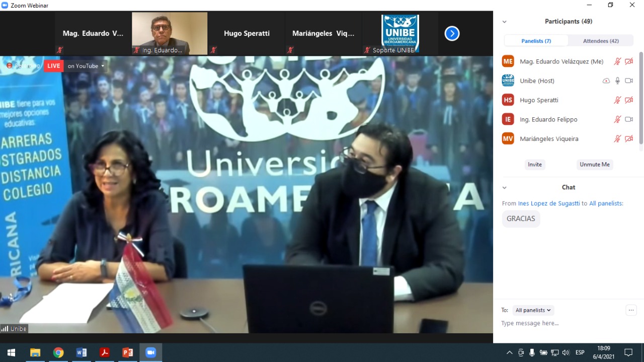This screenshot has height=362, width=644.
Task: Click the Recording indicator on video
Action: pyautogui.click(x=23, y=65)
